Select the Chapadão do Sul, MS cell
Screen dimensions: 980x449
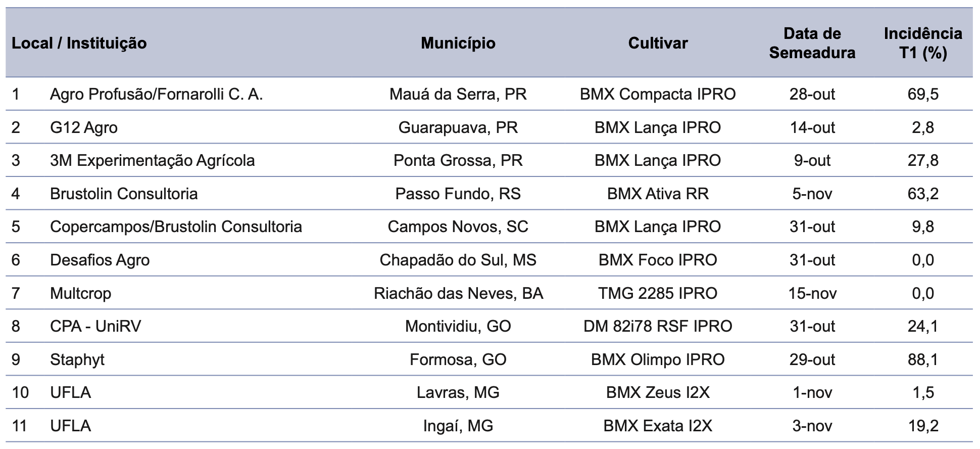point(458,260)
